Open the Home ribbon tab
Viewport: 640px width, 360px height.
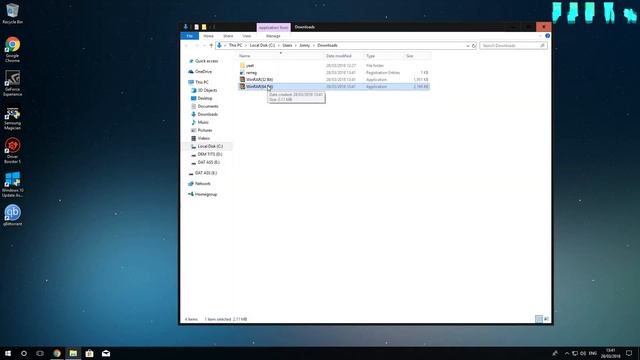[x=208, y=36]
